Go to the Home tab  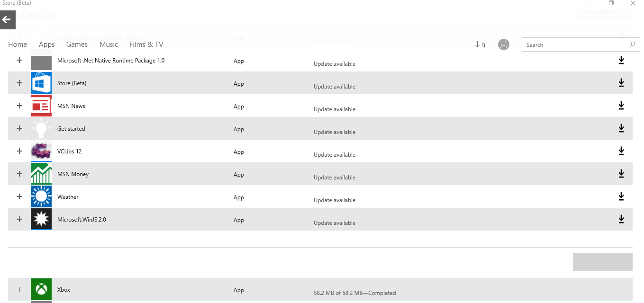pyautogui.click(x=18, y=45)
